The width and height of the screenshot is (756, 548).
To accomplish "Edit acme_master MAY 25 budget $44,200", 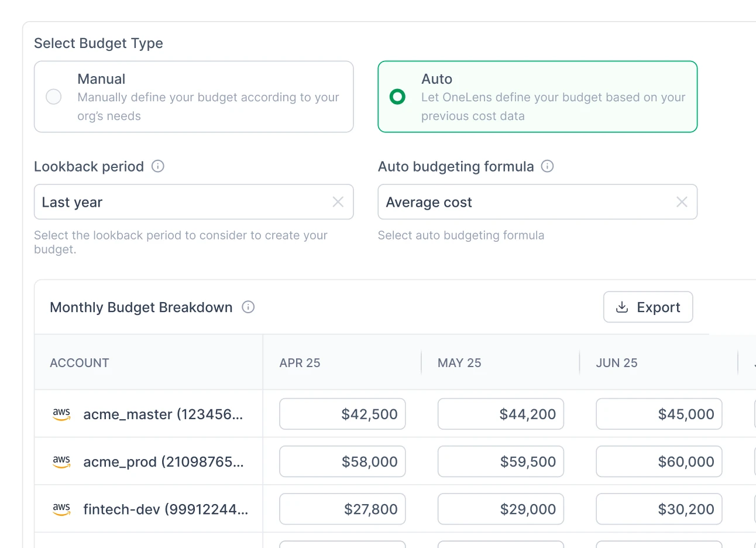I will [x=501, y=414].
